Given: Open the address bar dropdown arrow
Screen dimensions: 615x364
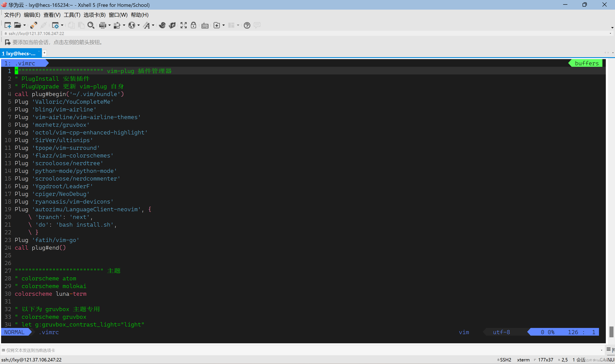Looking at the screenshot, I should 610,33.
